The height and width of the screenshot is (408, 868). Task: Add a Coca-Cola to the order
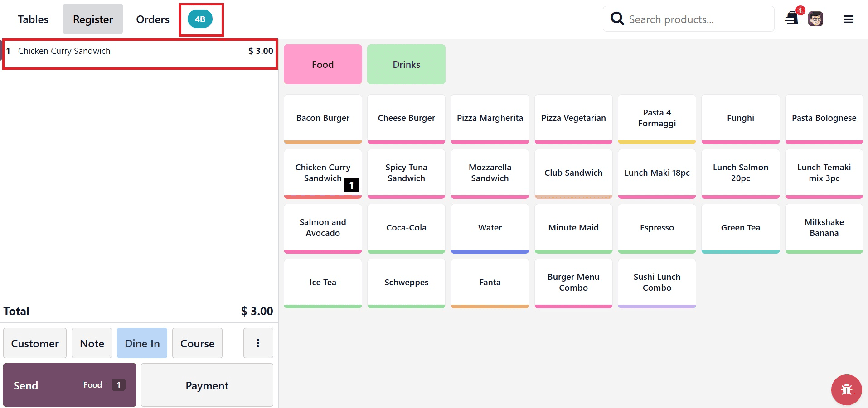406,227
